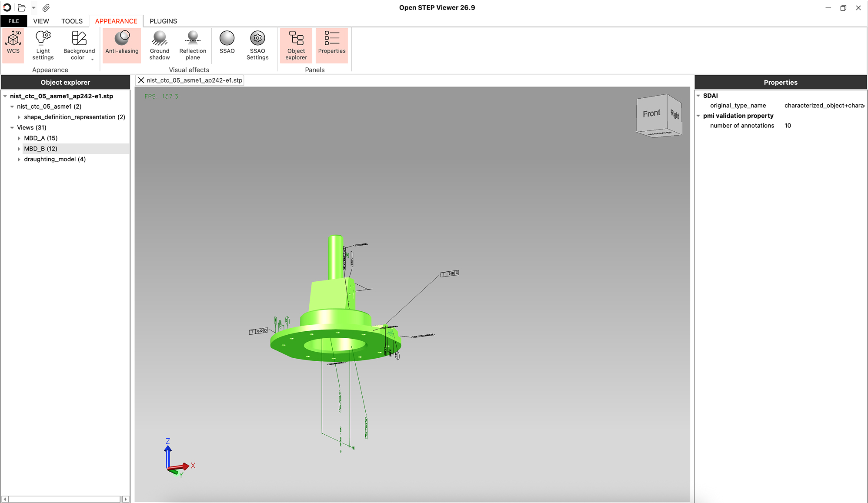Viewport: 868px width, 503px height.
Task: Expand the MBD_A views node
Action: click(x=19, y=138)
